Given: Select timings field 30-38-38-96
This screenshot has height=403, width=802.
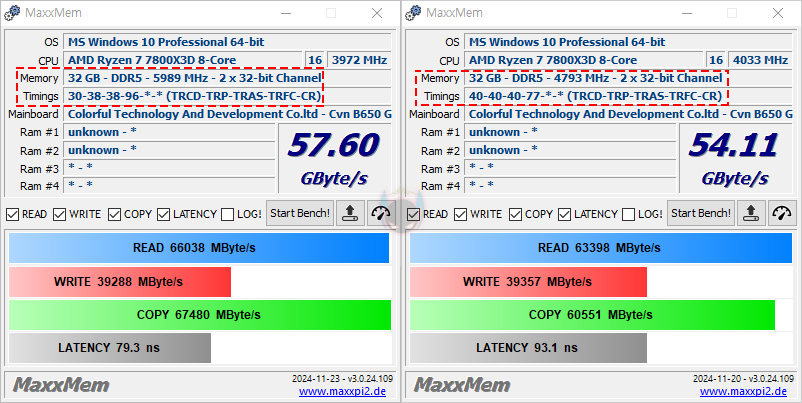Looking at the screenshot, I should (x=227, y=96).
